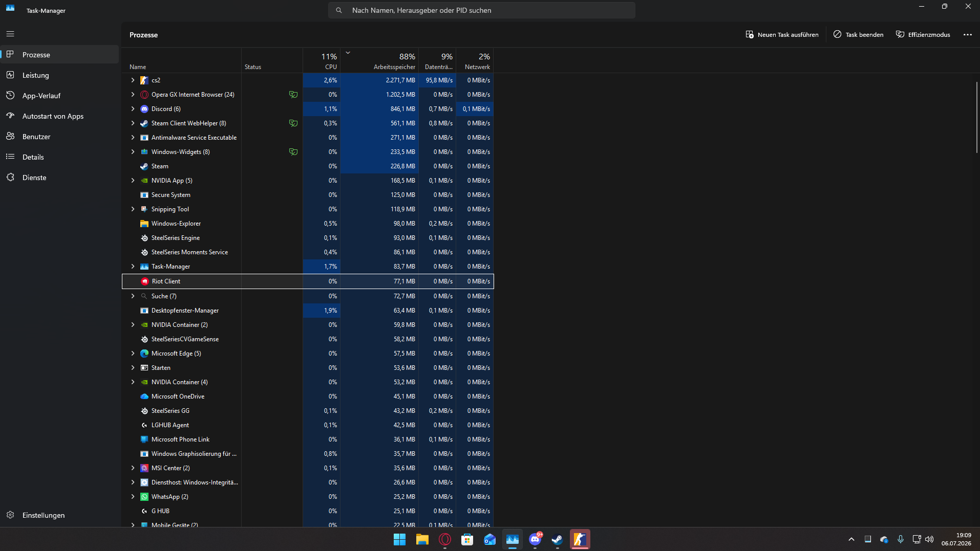
Task: Go to the Details page
Action: tap(60, 157)
